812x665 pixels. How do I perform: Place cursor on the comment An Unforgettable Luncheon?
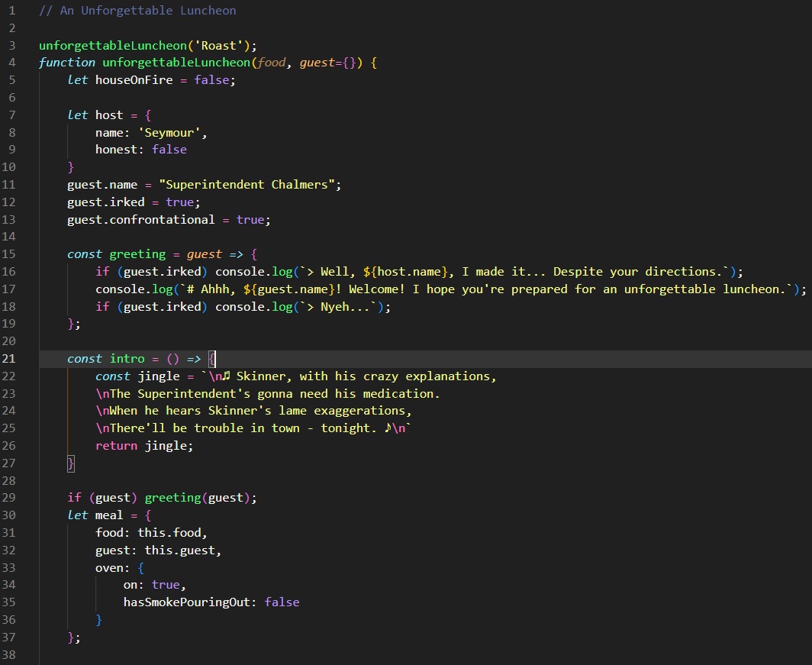[137, 10]
